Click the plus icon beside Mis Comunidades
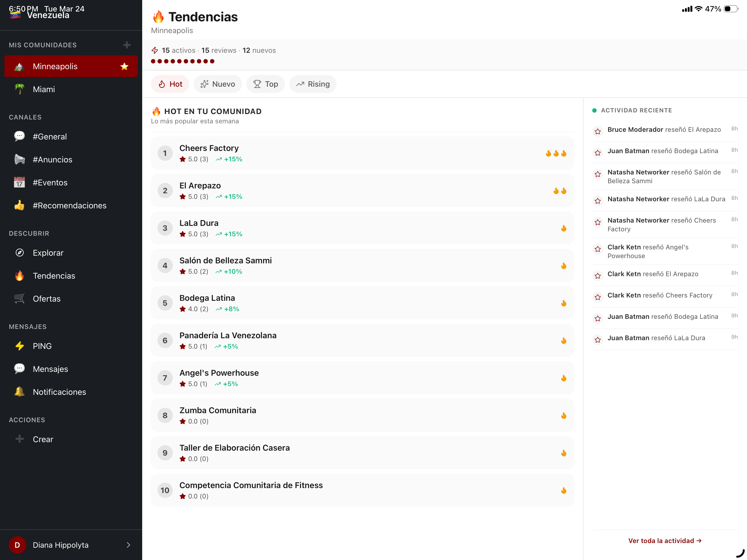 click(127, 45)
